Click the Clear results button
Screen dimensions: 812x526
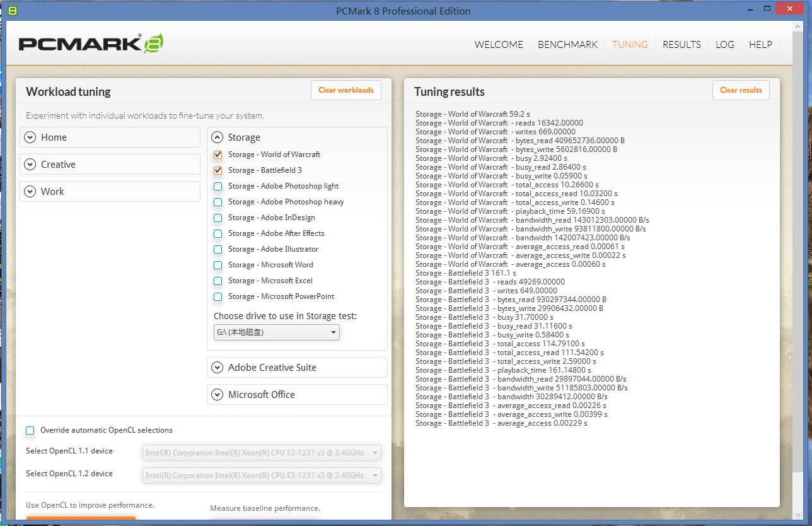741,90
